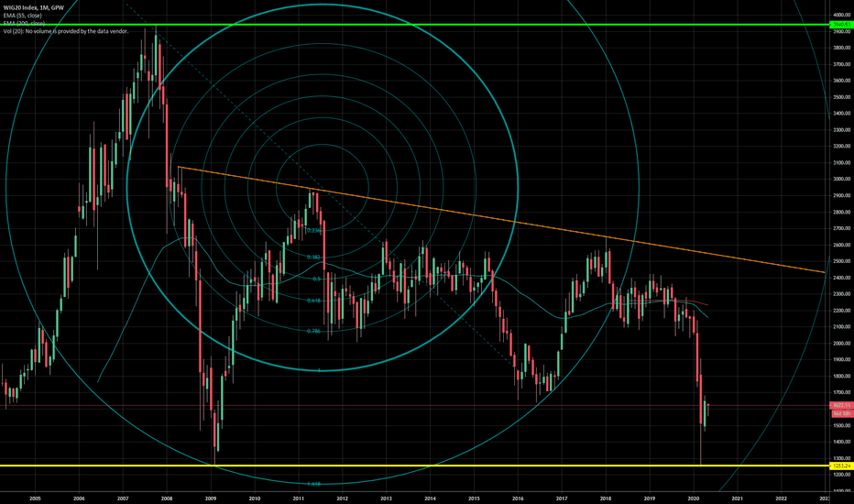Click the 1800.00 price axis label
This screenshot has width=854, height=504.
pos(841,376)
